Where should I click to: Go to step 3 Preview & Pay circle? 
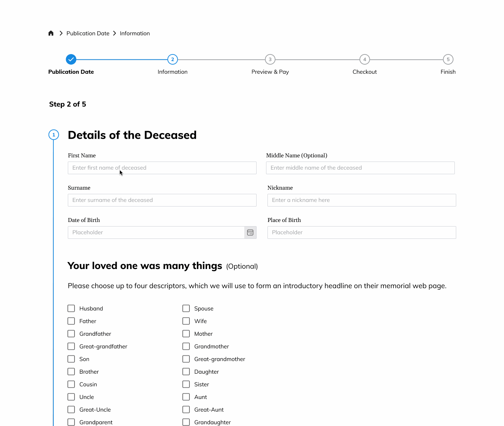270,59
